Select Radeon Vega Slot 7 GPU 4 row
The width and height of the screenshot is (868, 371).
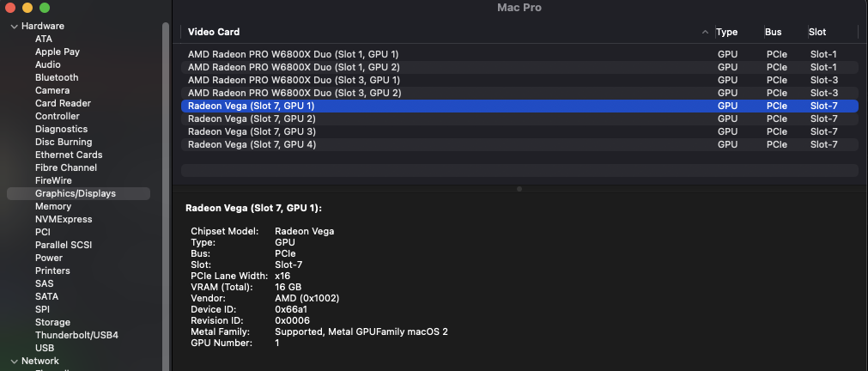[x=252, y=144]
